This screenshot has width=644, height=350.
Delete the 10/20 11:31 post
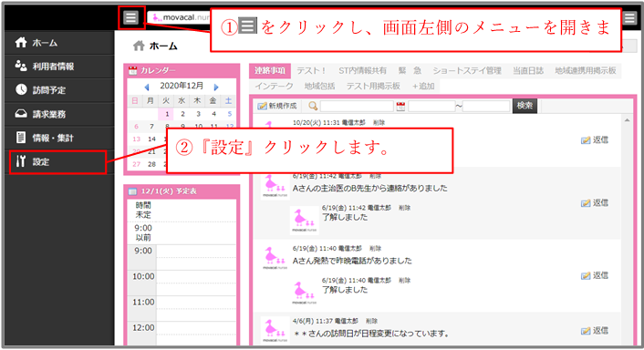pyautogui.click(x=379, y=123)
